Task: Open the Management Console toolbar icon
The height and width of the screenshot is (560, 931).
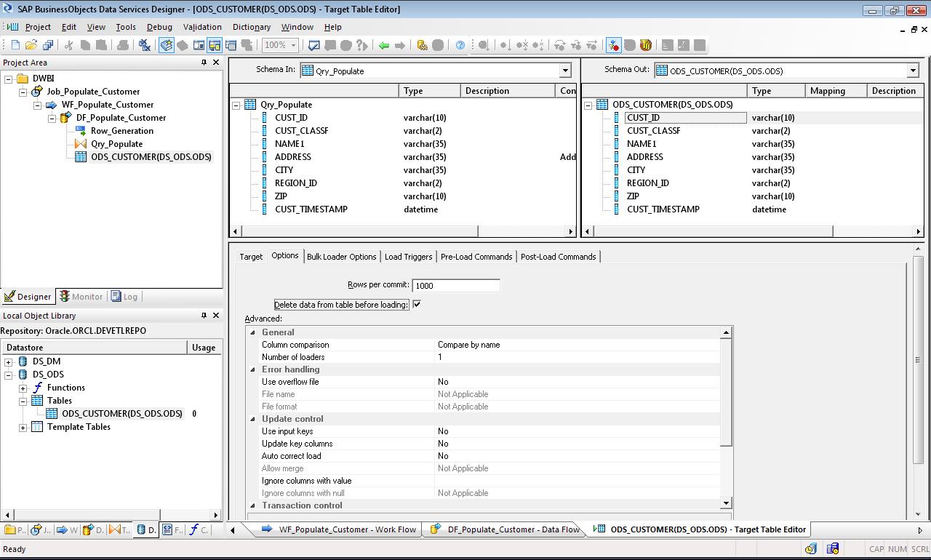Action: [422, 45]
